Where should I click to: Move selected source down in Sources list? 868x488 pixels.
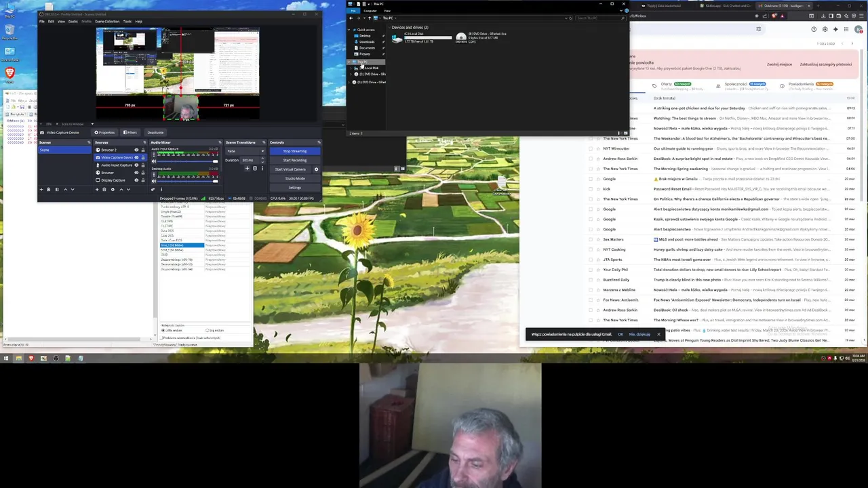[x=128, y=189]
